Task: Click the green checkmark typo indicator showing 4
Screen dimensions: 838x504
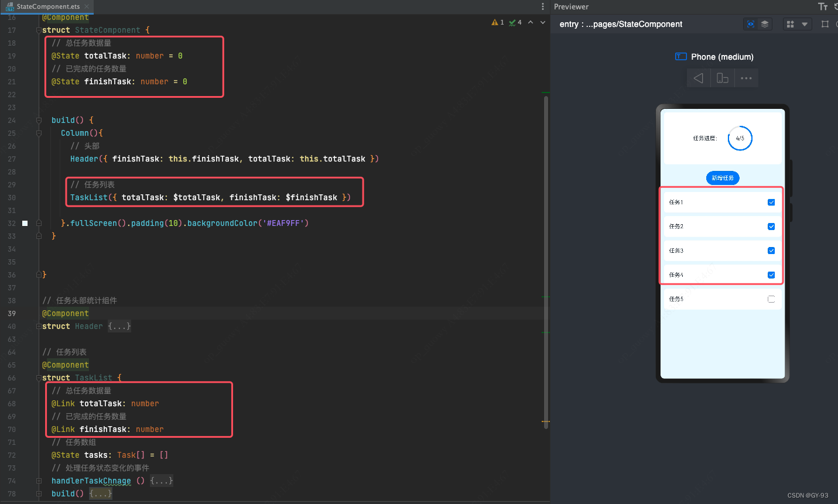Action: point(515,22)
